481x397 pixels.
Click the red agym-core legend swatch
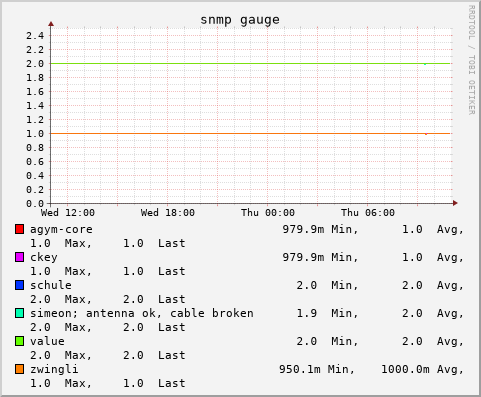click(x=19, y=229)
